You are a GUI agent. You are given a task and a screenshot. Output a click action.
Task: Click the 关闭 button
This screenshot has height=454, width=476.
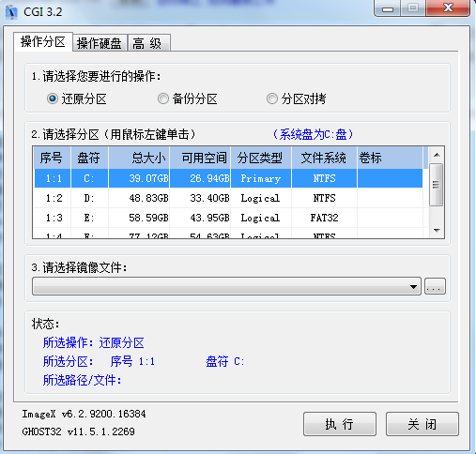tap(422, 424)
